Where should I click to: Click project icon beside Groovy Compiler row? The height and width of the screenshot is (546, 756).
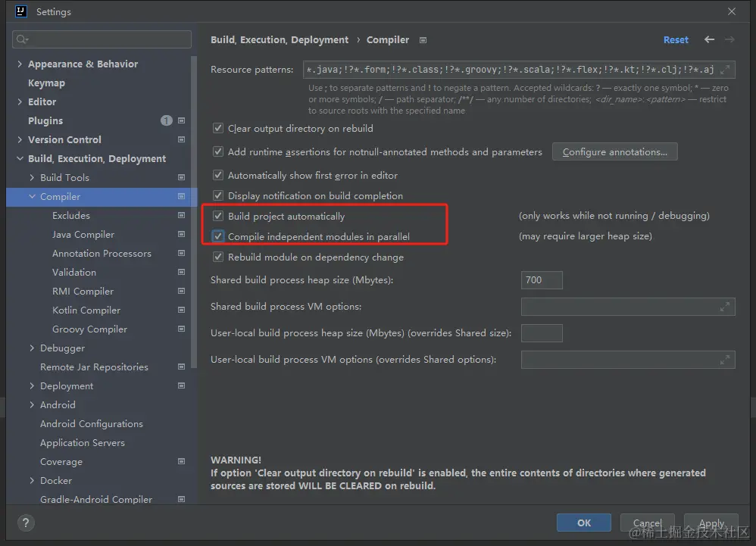[x=181, y=329]
